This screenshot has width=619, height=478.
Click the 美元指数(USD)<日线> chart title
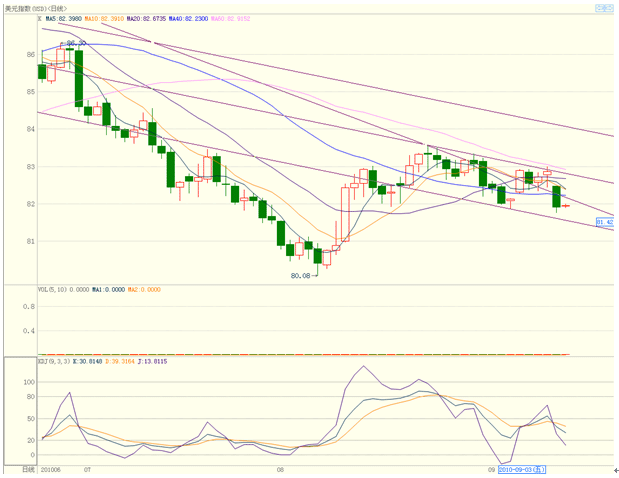coord(36,8)
